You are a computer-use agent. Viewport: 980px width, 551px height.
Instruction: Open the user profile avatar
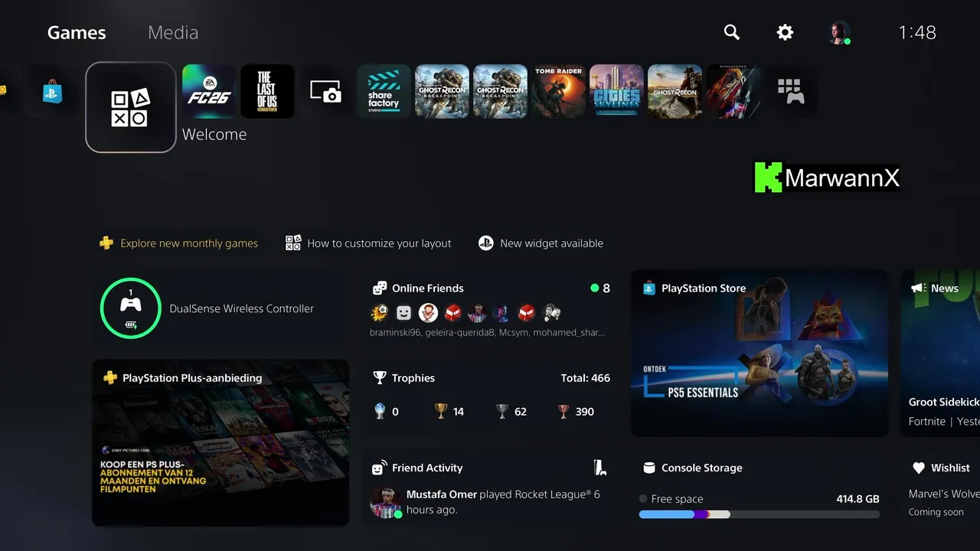click(x=839, y=32)
